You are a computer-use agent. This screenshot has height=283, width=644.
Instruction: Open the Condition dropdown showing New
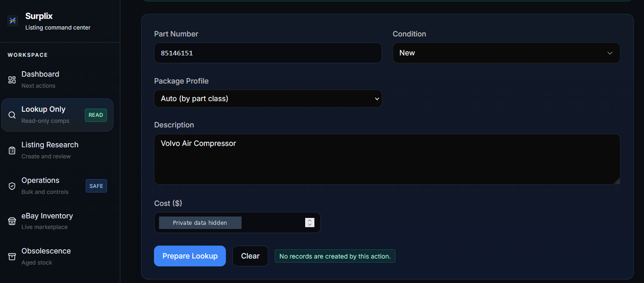[x=506, y=53]
